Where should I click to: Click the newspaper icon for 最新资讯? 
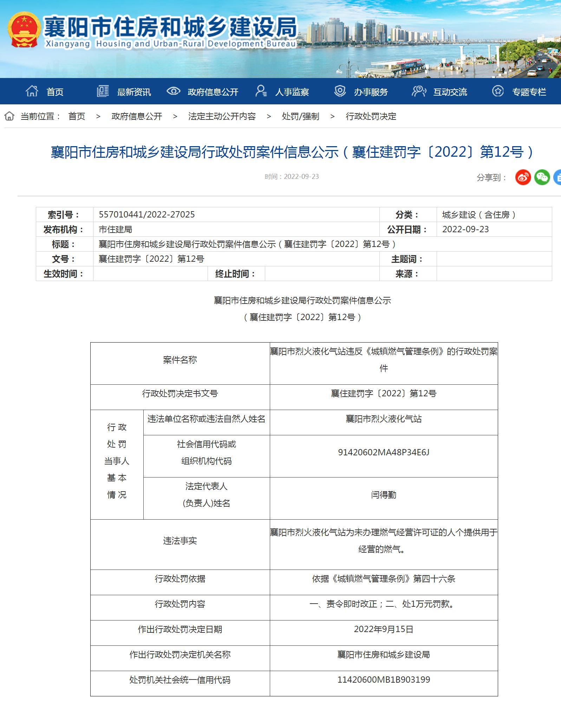pos(103,91)
